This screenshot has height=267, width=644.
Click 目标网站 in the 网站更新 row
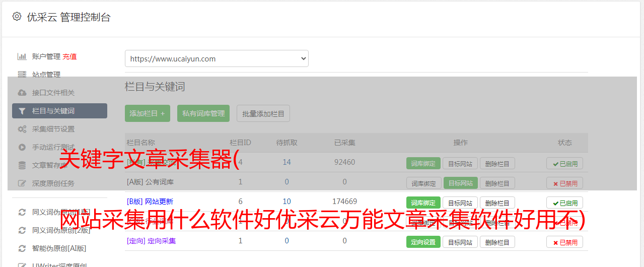[460, 203]
